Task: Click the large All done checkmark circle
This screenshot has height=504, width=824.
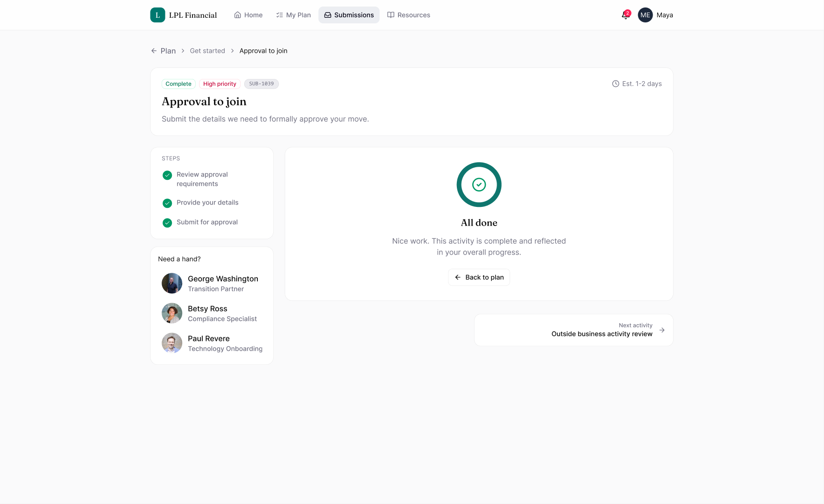Action: tap(479, 185)
